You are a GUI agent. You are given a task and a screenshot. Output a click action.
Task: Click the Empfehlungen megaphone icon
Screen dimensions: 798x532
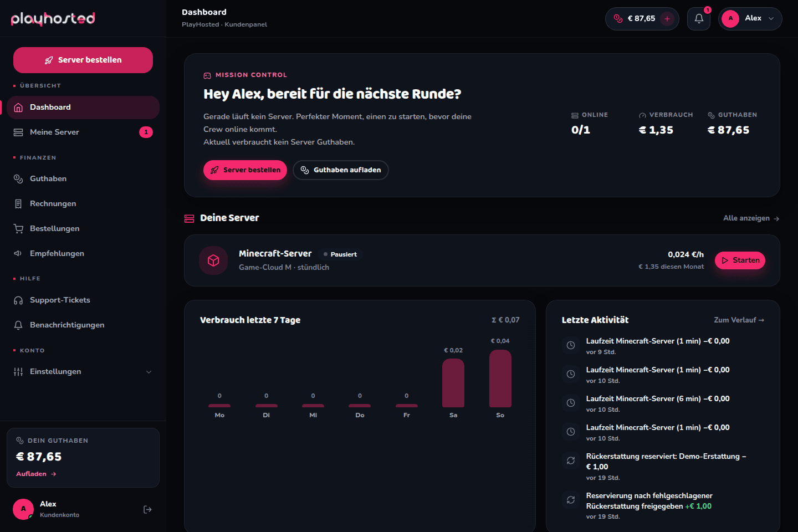point(18,254)
